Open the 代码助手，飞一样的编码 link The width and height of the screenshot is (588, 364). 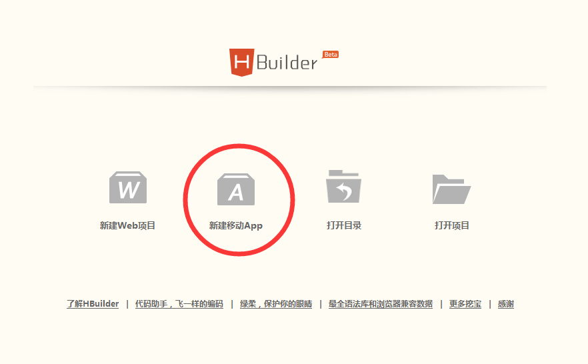pyautogui.click(x=179, y=304)
